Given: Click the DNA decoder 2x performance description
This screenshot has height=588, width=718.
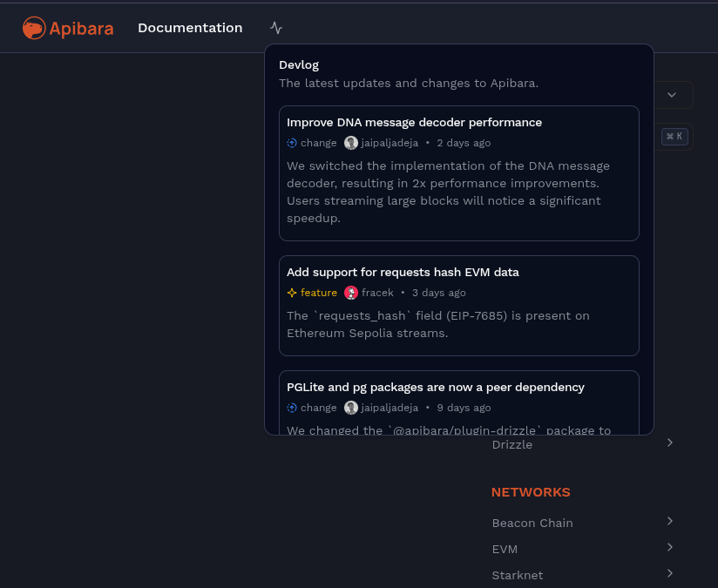Looking at the screenshot, I should (448, 192).
